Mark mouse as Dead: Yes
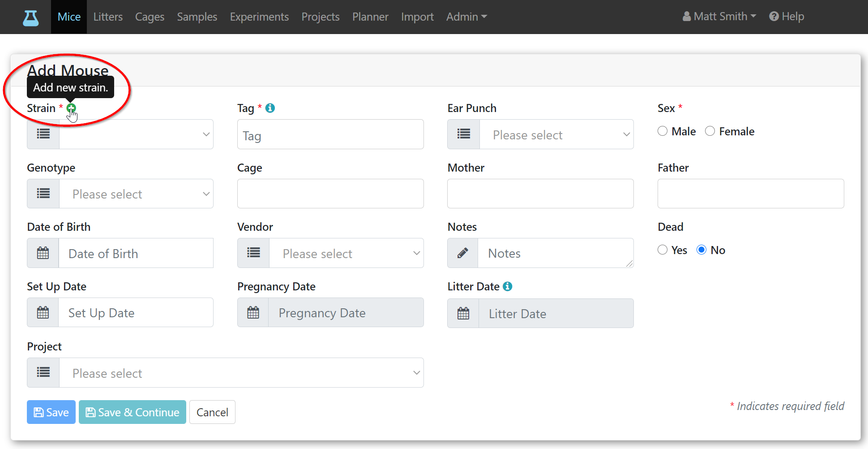The height and width of the screenshot is (449, 868). click(663, 250)
